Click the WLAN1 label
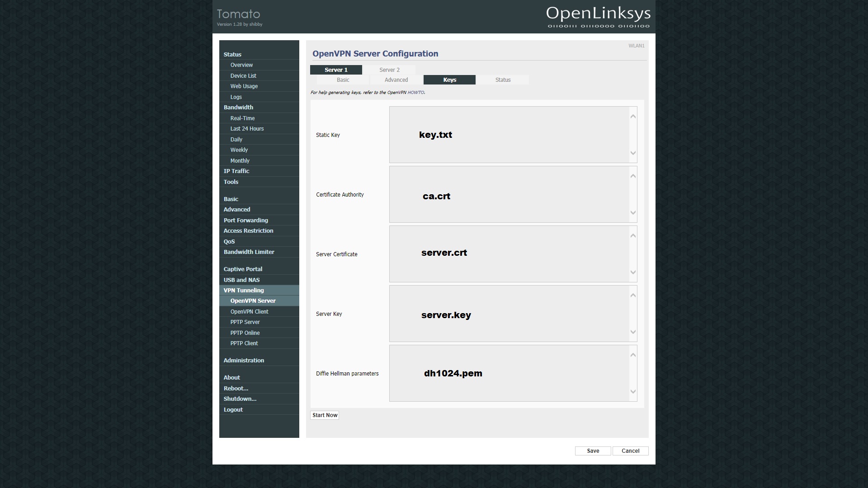The height and width of the screenshot is (488, 868). coord(636,46)
